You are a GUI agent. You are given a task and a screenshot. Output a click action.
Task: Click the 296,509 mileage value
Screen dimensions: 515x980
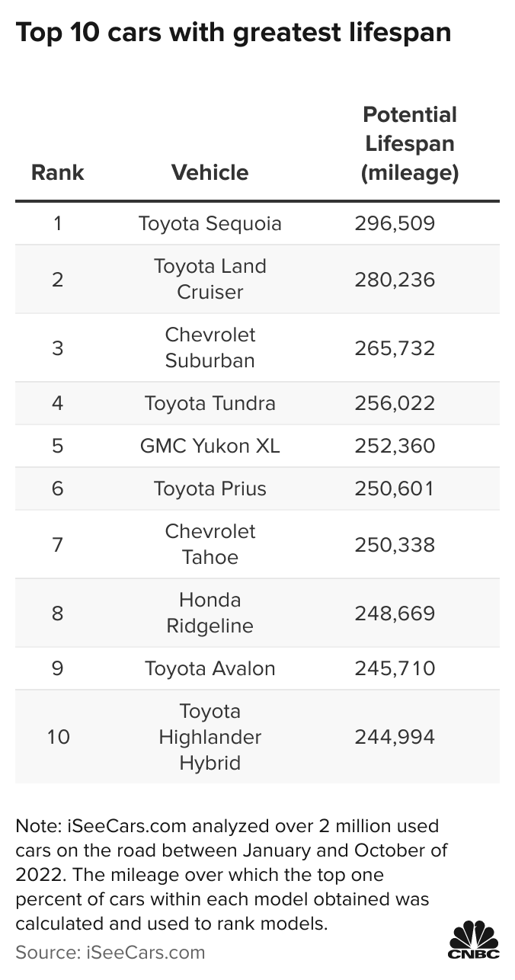tap(395, 223)
